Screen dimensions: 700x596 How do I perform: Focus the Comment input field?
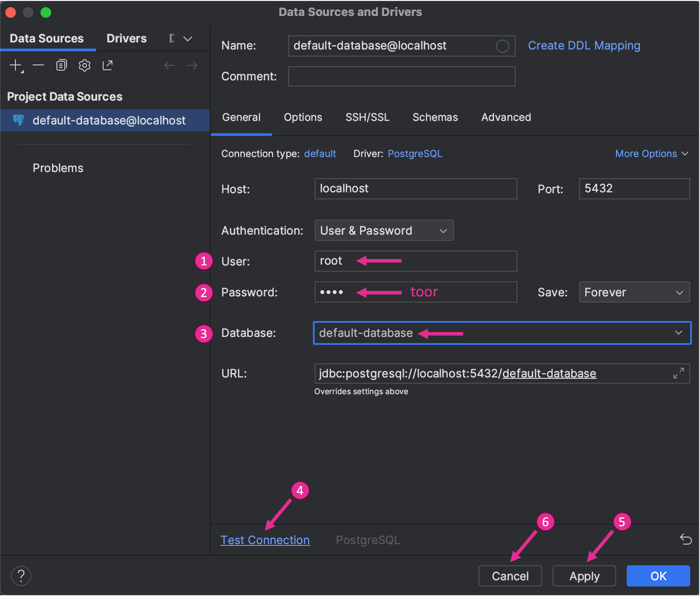point(402,76)
